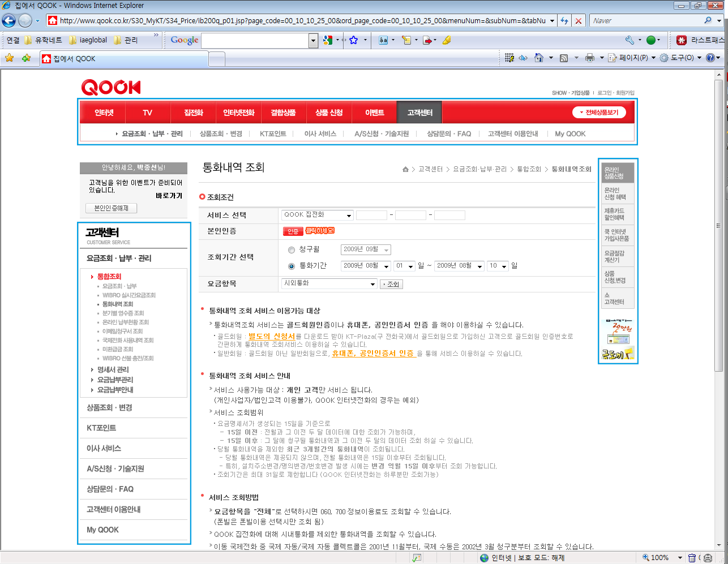Open the 도구(O) menu
Image resolution: width=728 pixels, height=564 pixels.
[x=682, y=58]
